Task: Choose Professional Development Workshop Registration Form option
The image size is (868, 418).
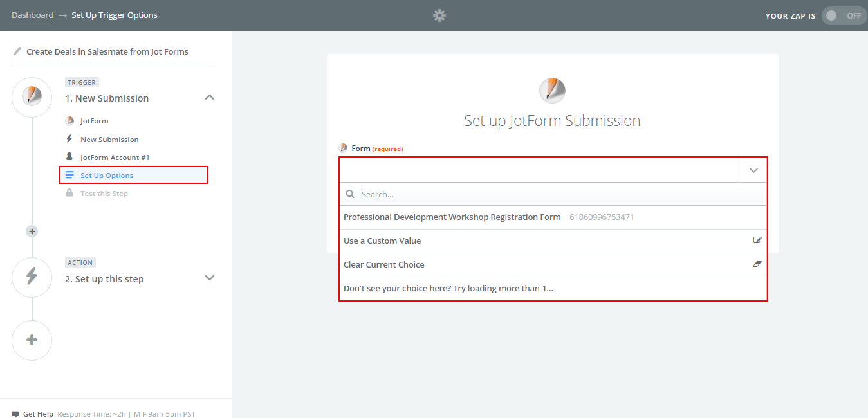Action: (553, 217)
